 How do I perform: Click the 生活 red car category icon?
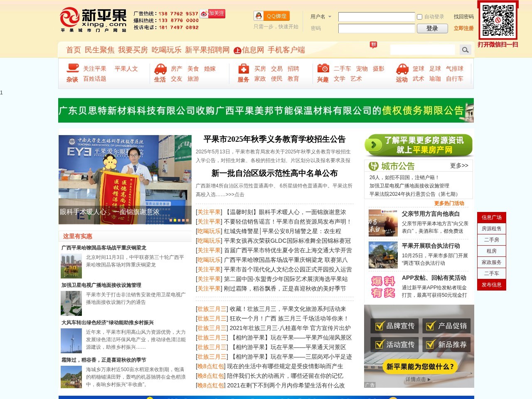tap(160, 69)
